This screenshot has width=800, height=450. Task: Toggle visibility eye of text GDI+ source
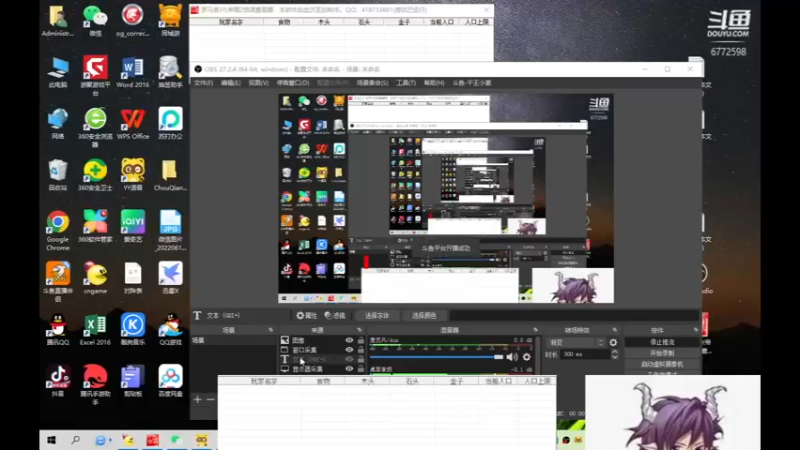point(349,359)
